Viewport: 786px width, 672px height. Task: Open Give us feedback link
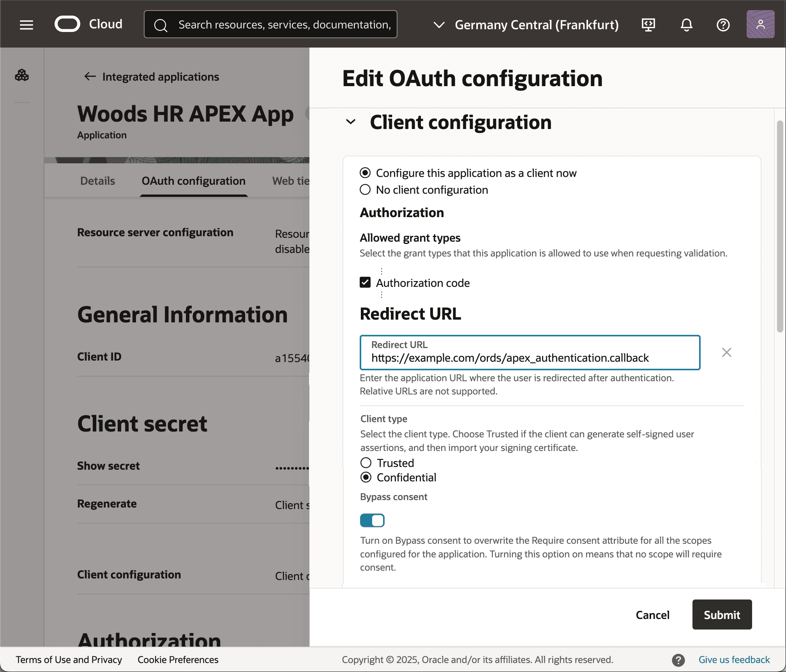pyautogui.click(x=734, y=660)
